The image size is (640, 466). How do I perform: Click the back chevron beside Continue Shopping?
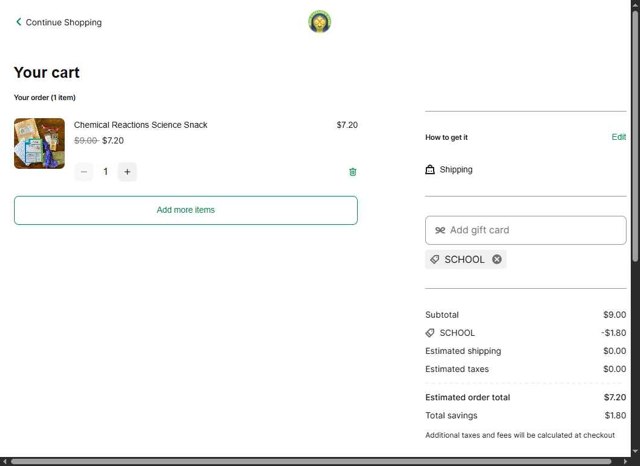18,22
